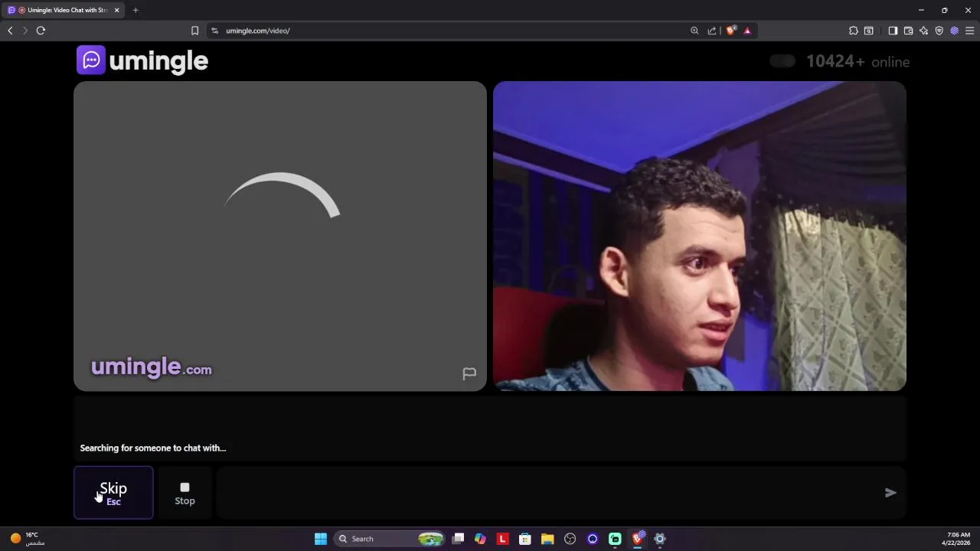
Task: Click the purple layered extension icon
Action: click(x=954, y=31)
